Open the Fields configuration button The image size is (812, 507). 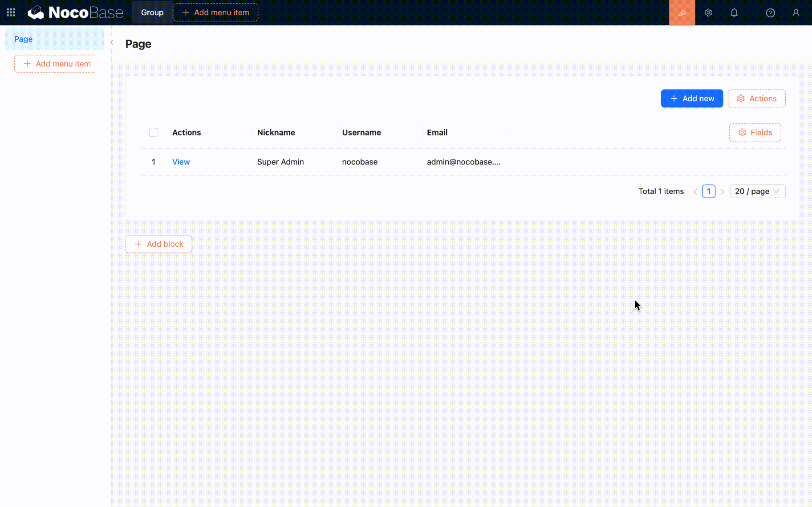755,132
